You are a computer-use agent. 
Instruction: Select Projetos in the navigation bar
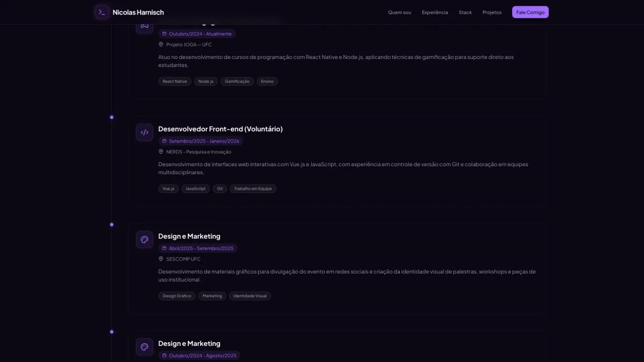[492, 12]
